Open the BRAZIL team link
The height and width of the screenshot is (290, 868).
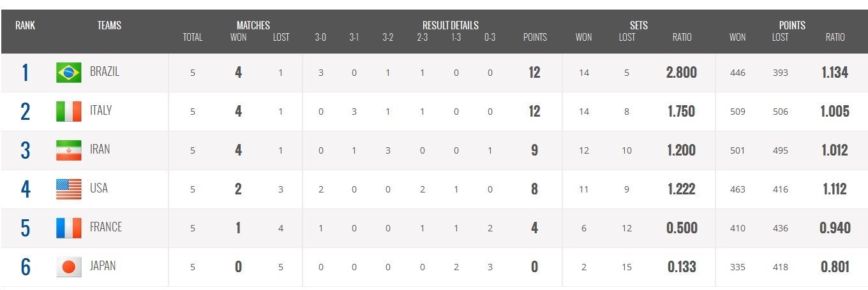click(x=105, y=71)
